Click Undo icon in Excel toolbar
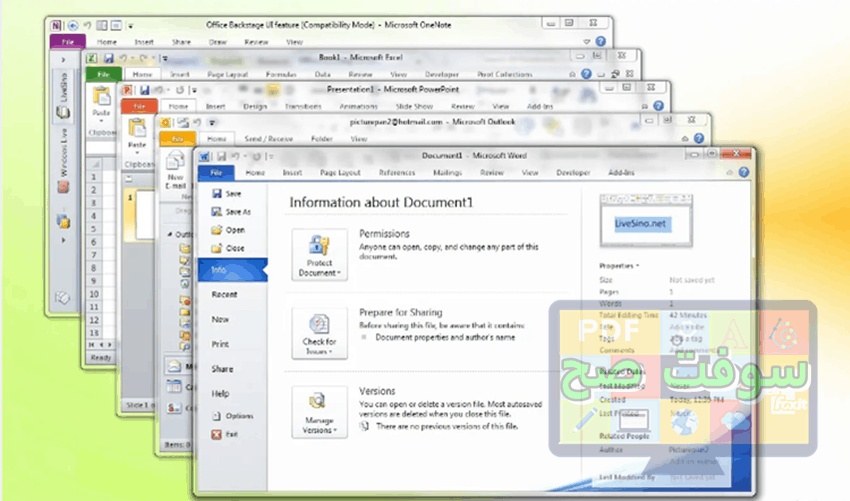This screenshot has height=501, width=850. [x=124, y=58]
